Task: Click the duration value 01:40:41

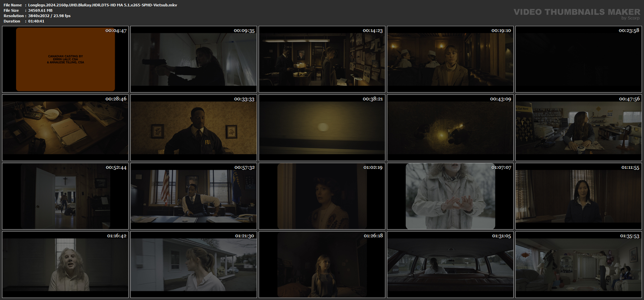Action: coord(36,21)
